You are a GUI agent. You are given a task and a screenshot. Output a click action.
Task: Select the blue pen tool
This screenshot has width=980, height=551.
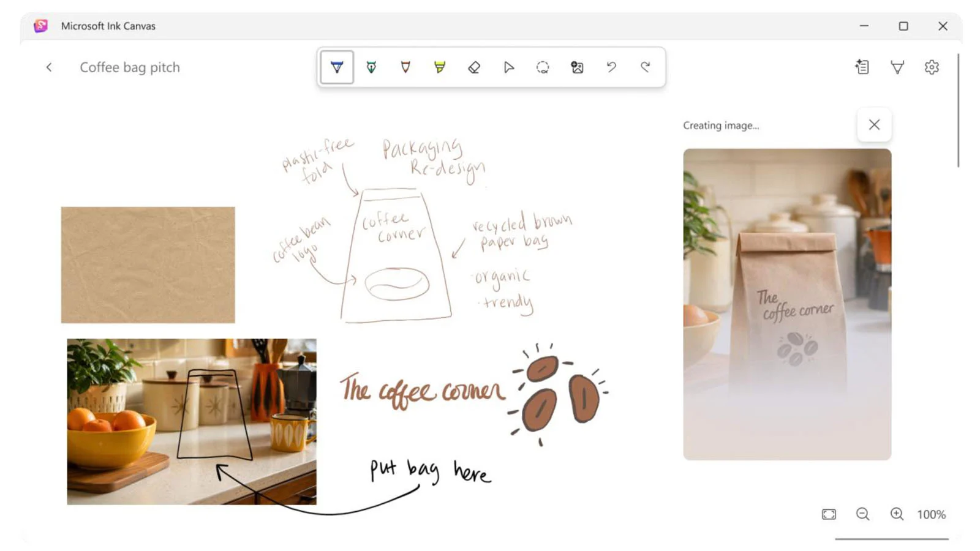pyautogui.click(x=337, y=67)
